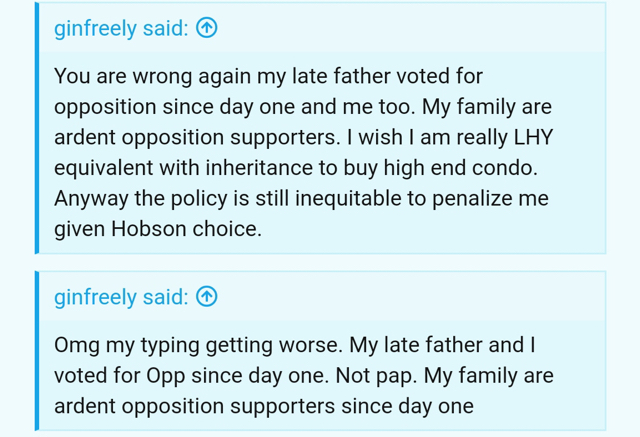The image size is (640, 437).
Task: Click the blue left border of the first quote
Action: (x=37, y=128)
